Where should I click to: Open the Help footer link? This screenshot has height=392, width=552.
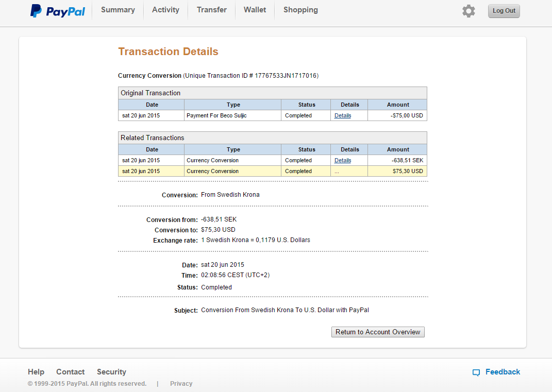click(36, 372)
